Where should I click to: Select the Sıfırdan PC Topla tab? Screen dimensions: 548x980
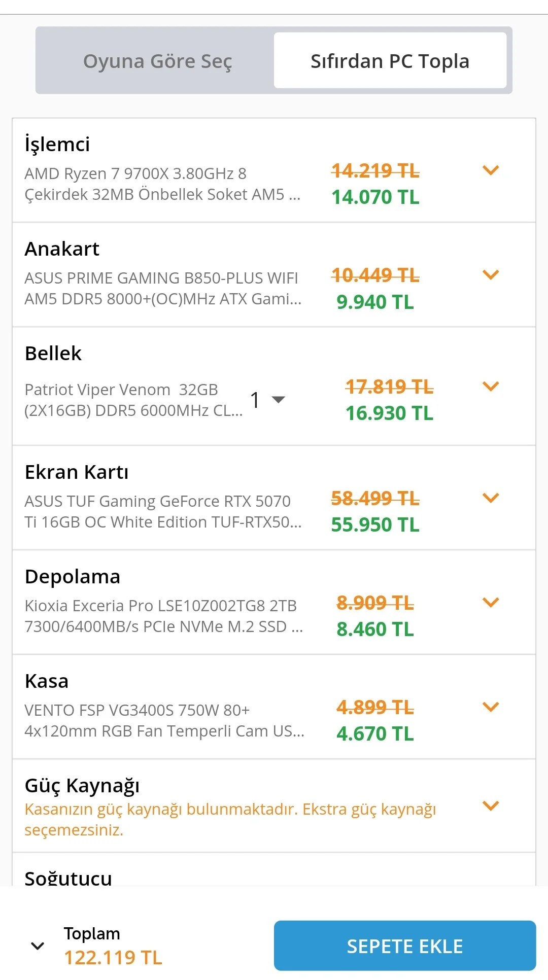(x=390, y=61)
